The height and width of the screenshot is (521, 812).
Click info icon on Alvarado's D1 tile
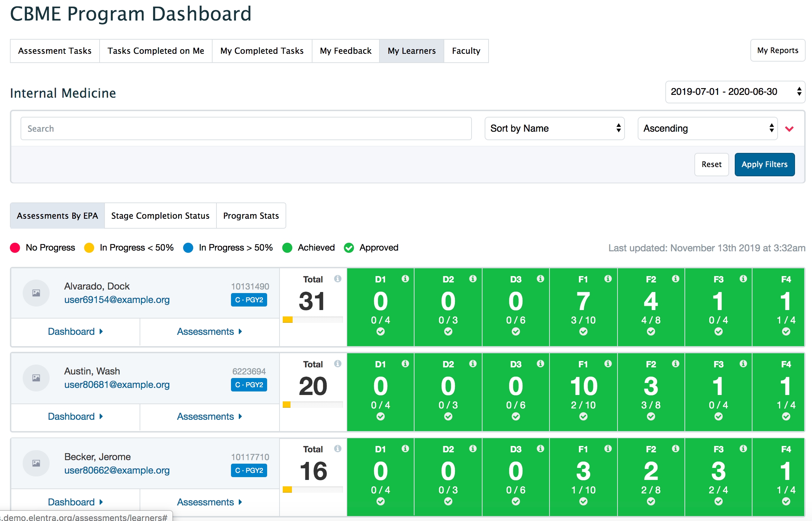405,279
